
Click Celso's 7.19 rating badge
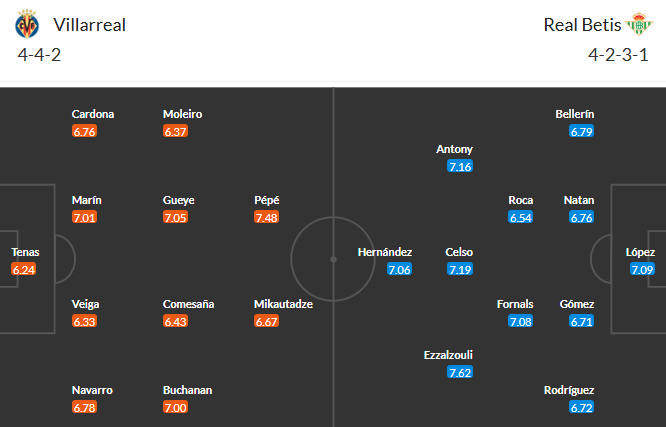(460, 269)
